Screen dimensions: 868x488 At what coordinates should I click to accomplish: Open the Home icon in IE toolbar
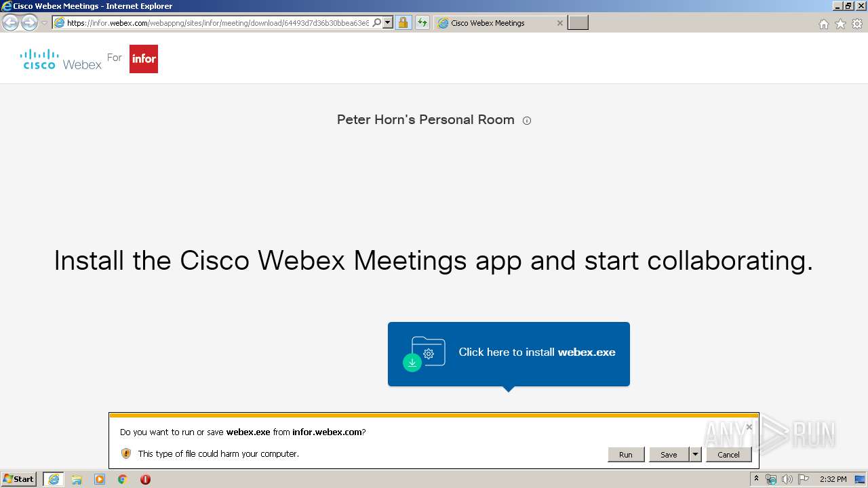click(x=824, y=24)
